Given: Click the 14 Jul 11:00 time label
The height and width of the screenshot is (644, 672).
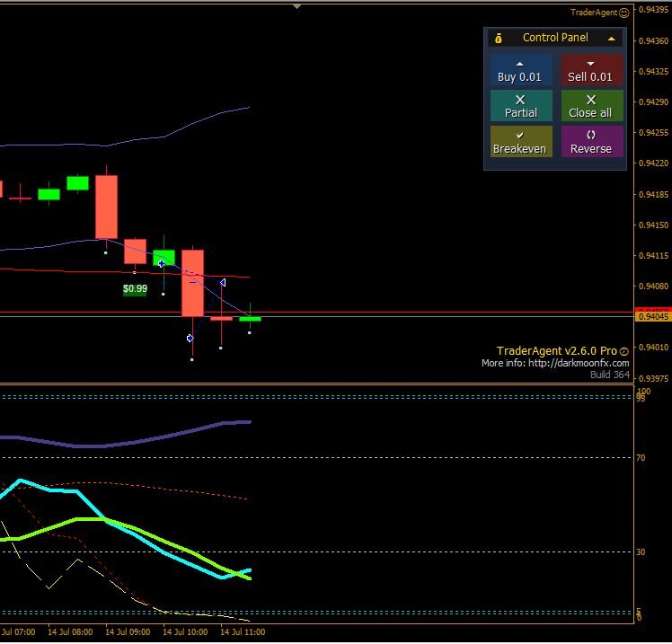Looking at the screenshot, I should point(243,632).
